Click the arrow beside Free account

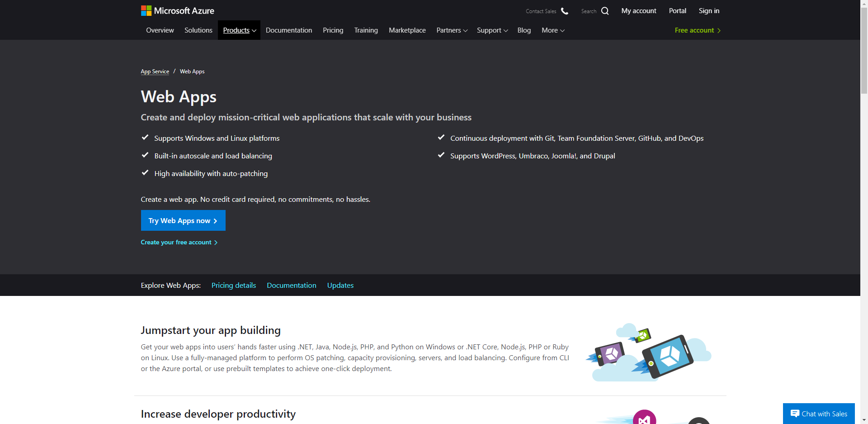point(719,30)
